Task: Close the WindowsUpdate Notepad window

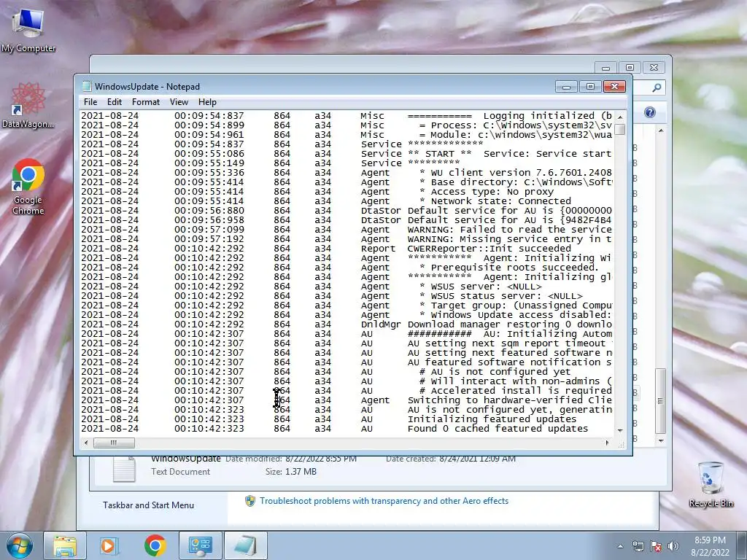Action: point(614,87)
